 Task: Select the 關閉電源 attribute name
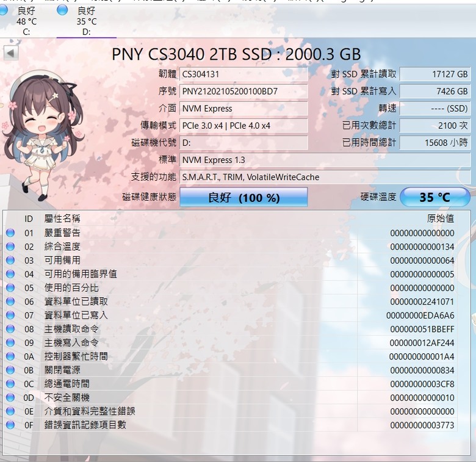(62, 370)
